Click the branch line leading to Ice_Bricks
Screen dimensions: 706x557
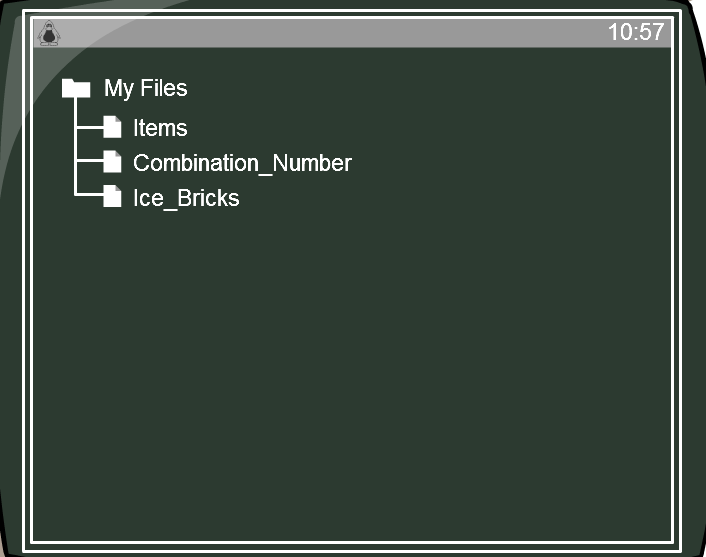pyautogui.click(x=90, y=194)
